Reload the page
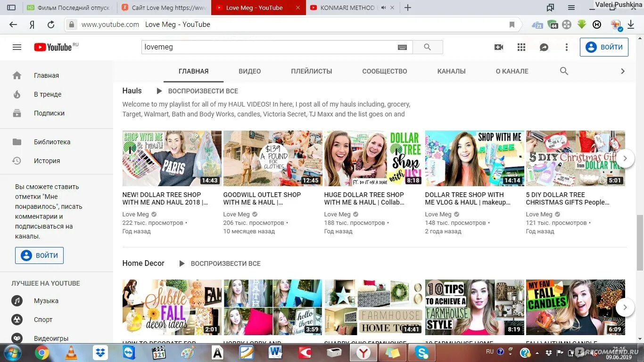 click(51, 25)
